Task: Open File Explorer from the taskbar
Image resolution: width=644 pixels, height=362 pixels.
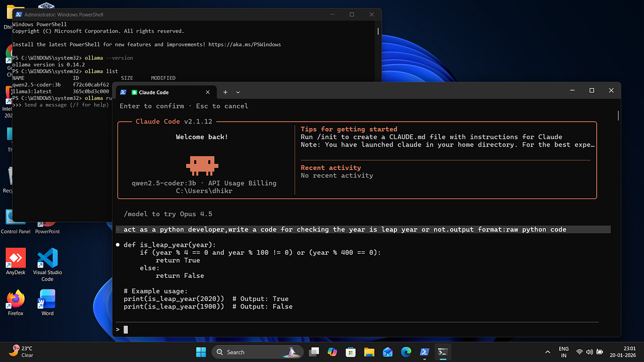Action: pos(369,352)
